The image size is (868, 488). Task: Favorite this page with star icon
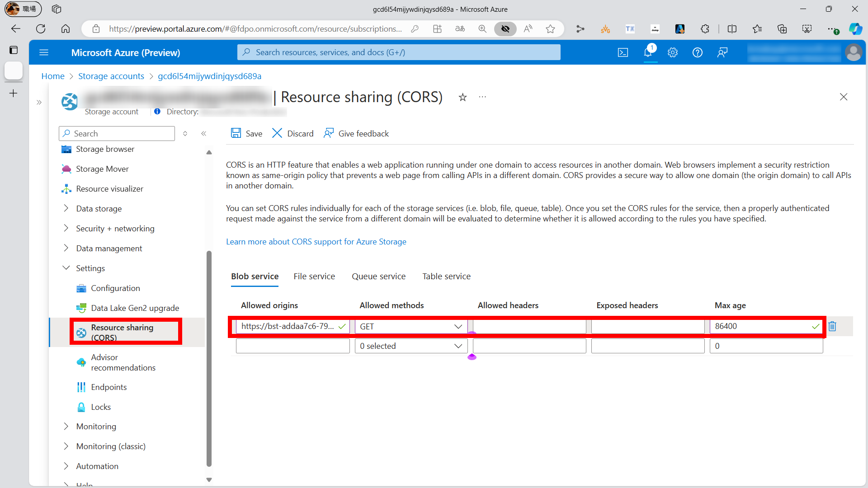tap(462, 97)
